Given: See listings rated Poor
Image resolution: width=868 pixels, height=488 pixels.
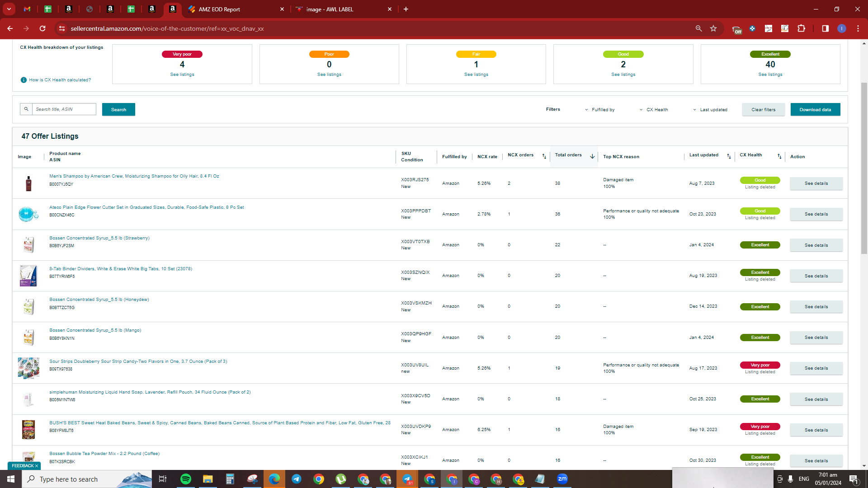Looking at the screenshot, I should pos(329,75).
